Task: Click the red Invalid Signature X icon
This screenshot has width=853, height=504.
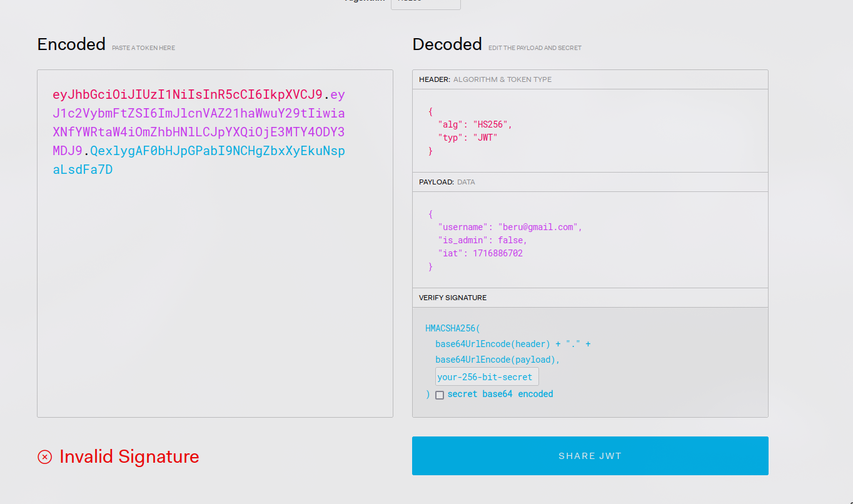Action: [45, 457]
